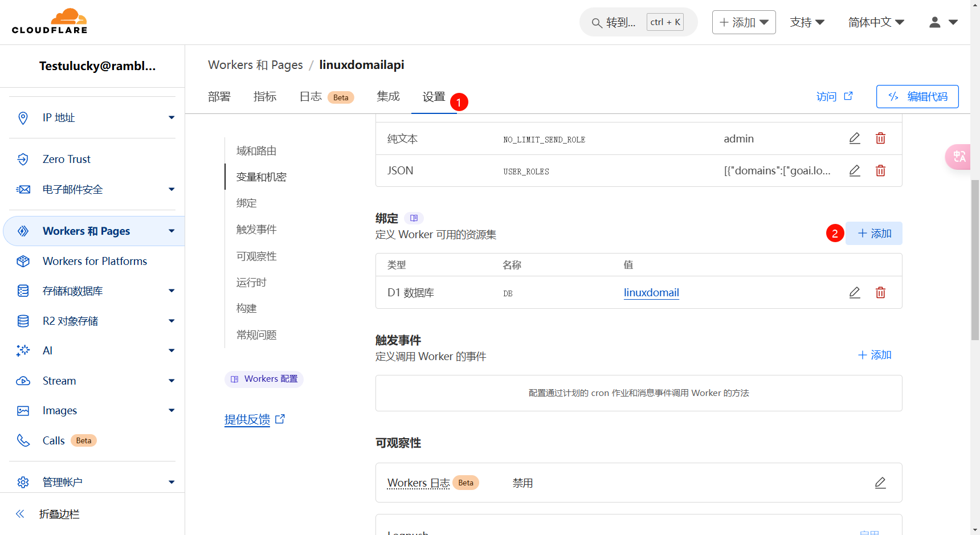Screen dimensions: 980x535
Task: Expand the manage account menu arrow
Action: [x=171, y=482]
